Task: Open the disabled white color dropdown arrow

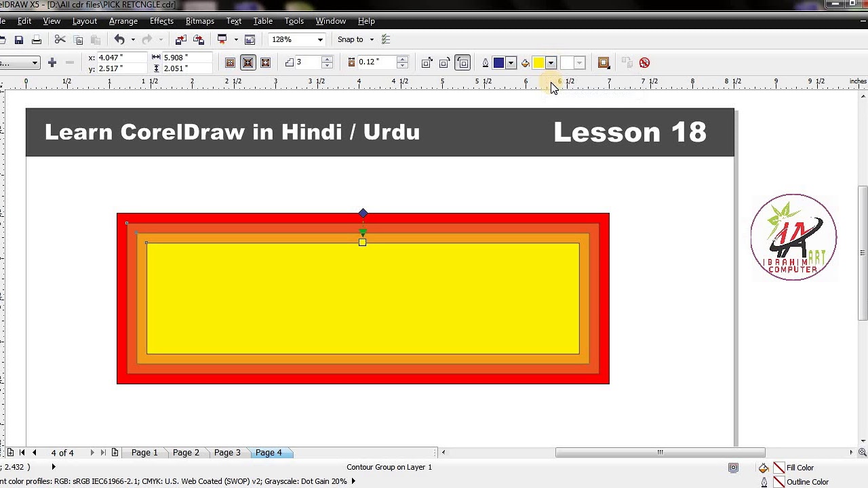Action: pyautogui.click(x=579, y=63)
